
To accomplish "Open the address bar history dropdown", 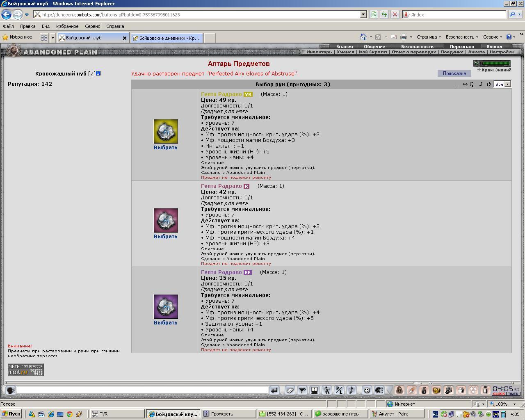I will (363, 14).
